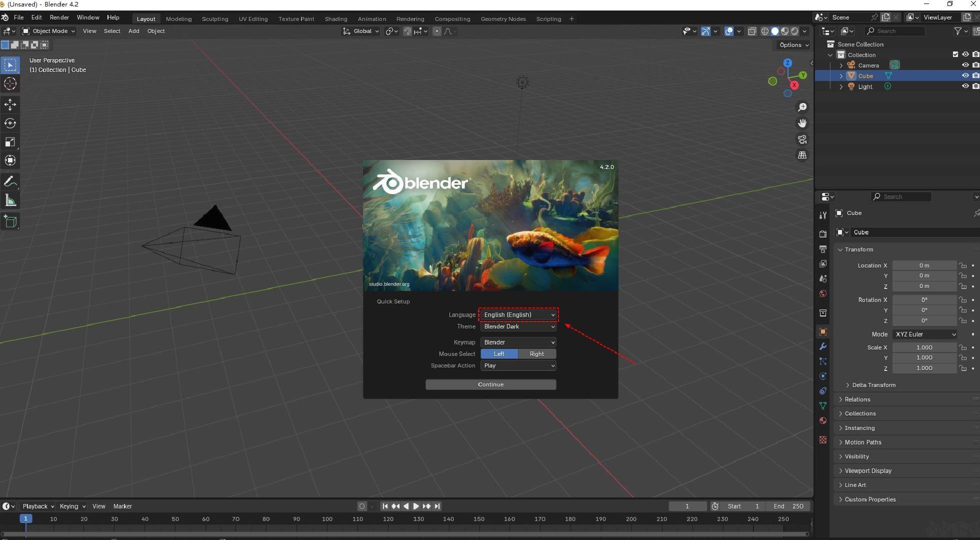This screenshot has height=540, width=980.
Task: Open the Object Mode dropdown
Action: [48, 31]
